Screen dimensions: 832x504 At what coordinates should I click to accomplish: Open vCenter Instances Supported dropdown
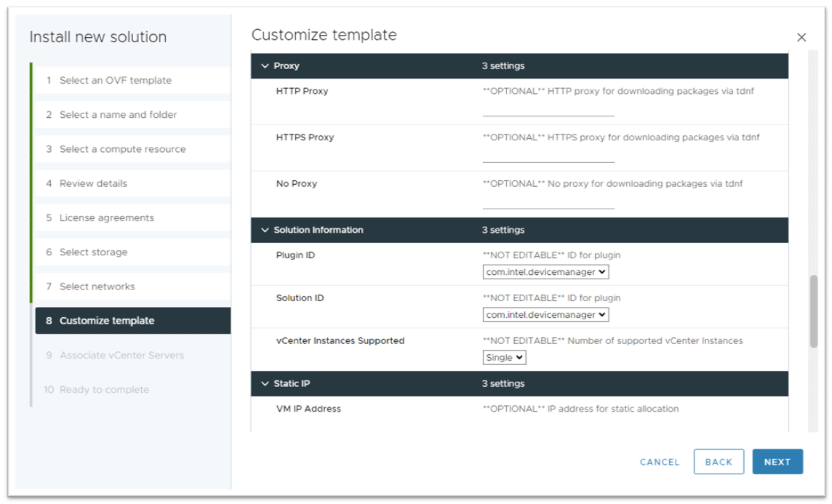504,358
